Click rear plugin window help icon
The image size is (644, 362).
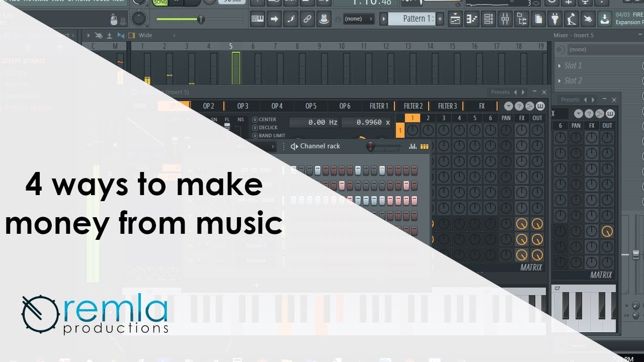tap(589, 114)
